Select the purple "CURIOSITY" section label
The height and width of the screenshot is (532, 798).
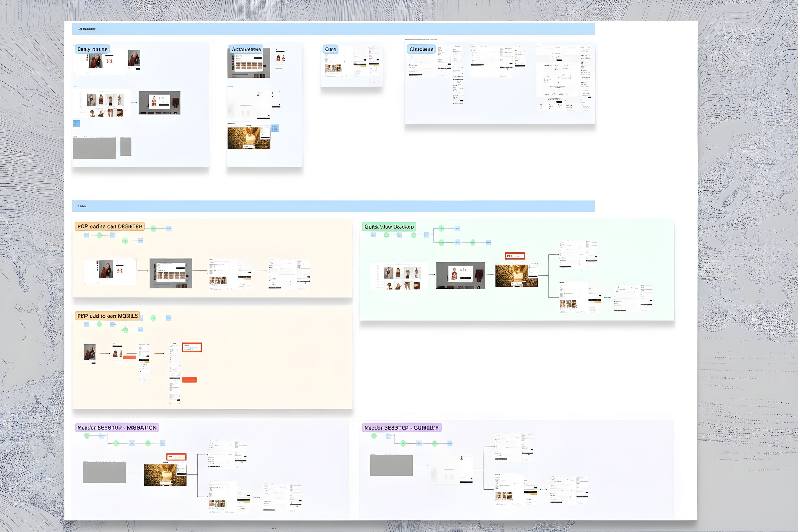(x=401, y=428)
